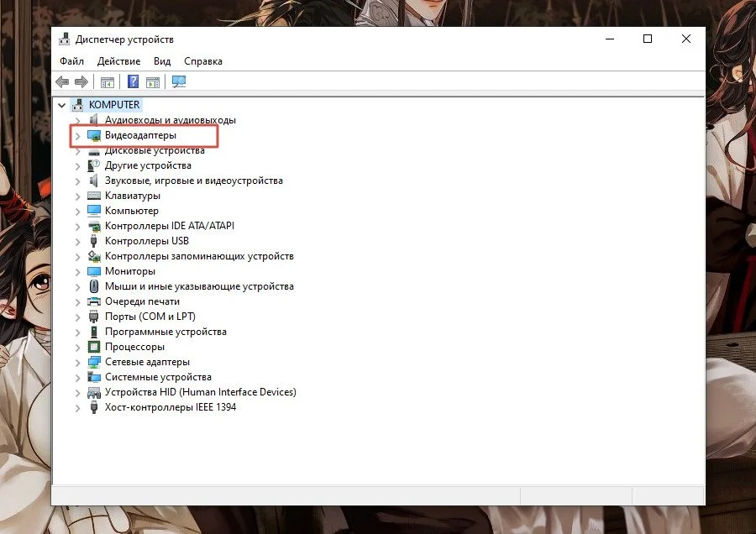The image size is (756, 534).
Task: Click the KOMPUTER computer icon
Action: tap(77, 105)
